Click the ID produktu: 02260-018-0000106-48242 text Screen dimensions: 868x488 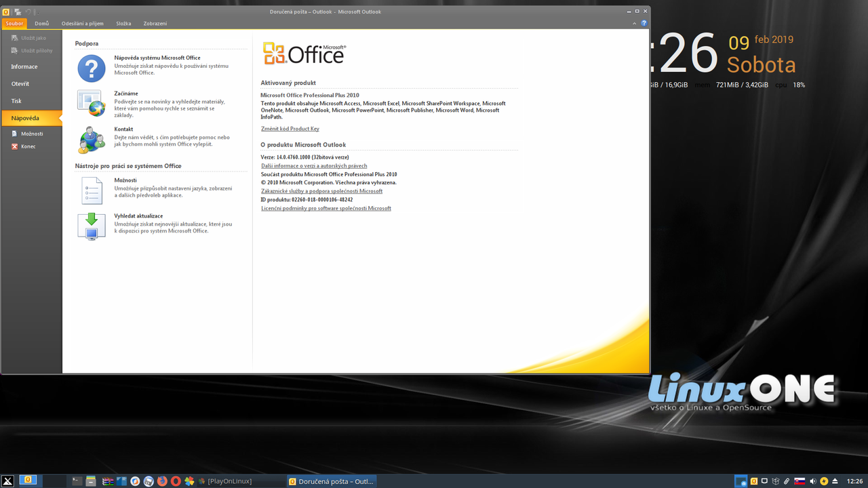307,200
